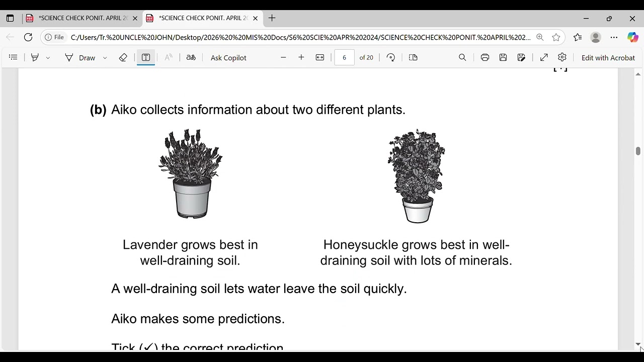This screenshot has width=644, height=362.
Task: Expand the Draw options dropdown arrow
Action: point(105,58)
